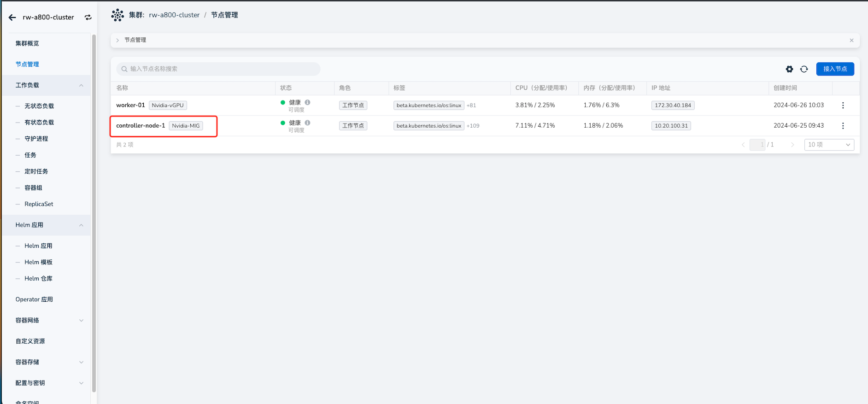Go to 集群概览 in sidebar
This screenshot has height=404, width=868.
coord(27,43)
